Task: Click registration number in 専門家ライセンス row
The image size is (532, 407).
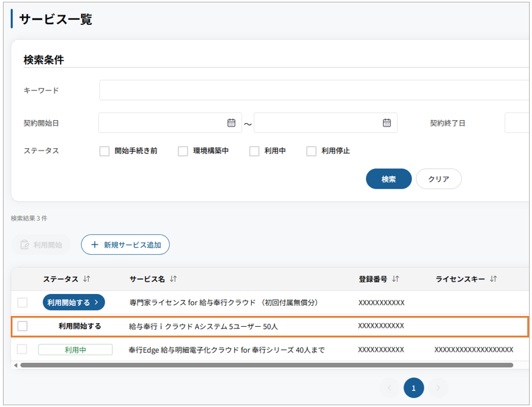Action: pos(381,302)
